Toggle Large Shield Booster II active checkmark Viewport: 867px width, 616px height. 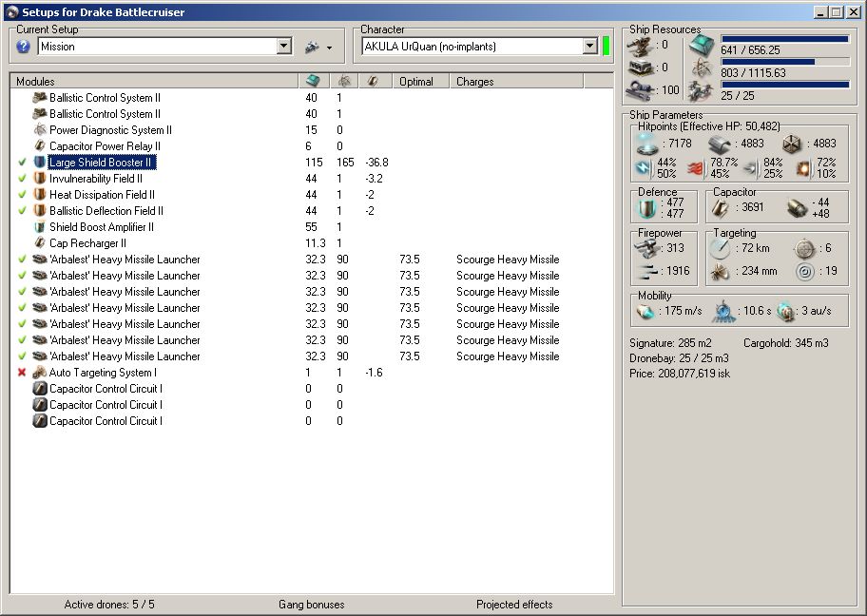coord(22,163)
